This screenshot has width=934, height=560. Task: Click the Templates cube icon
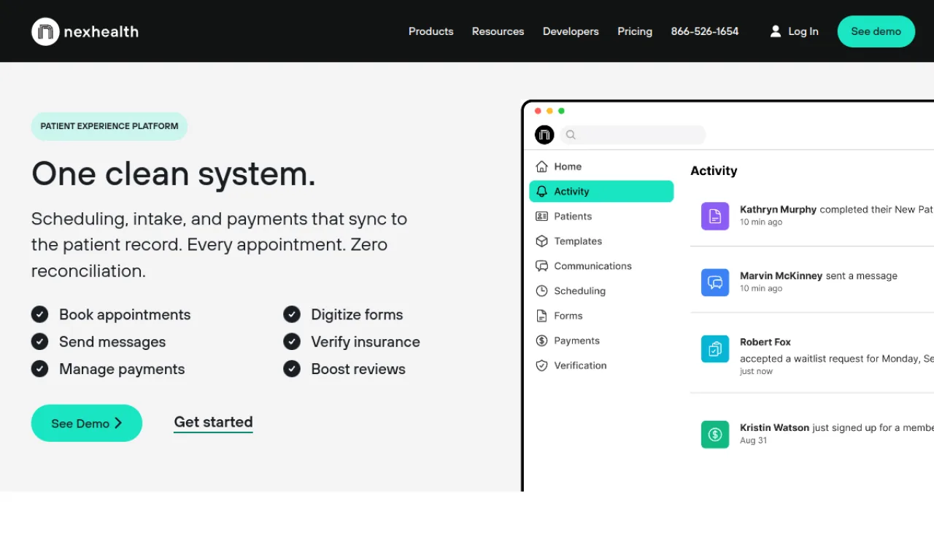(541, 241)
